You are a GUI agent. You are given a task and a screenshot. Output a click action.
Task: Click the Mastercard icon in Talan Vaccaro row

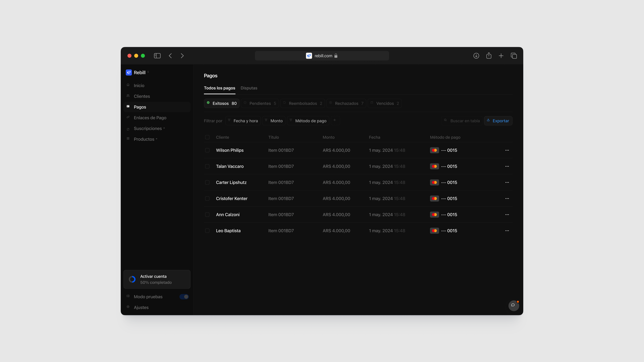tap(435, 166)
